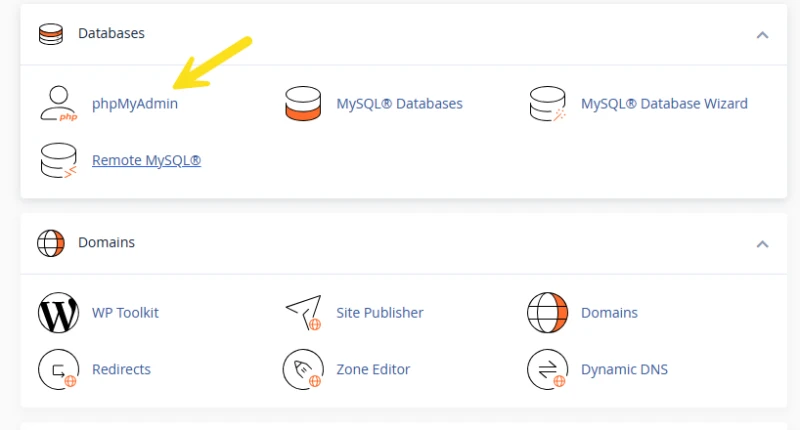Image resolution: width=800 pixels, height=430 pixels.
Task: Open the WP Toolkit WordPress icon
Action: 59,313
